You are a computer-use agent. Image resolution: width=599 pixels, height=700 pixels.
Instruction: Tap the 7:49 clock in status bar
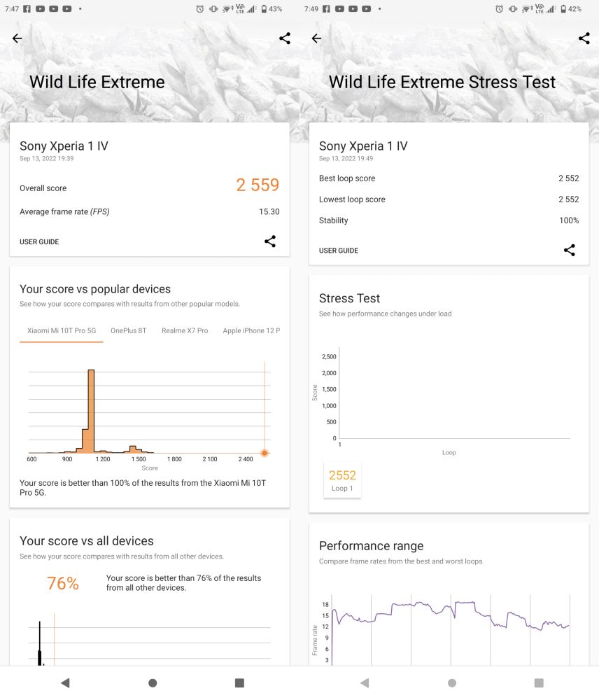[x=311, y=8]
